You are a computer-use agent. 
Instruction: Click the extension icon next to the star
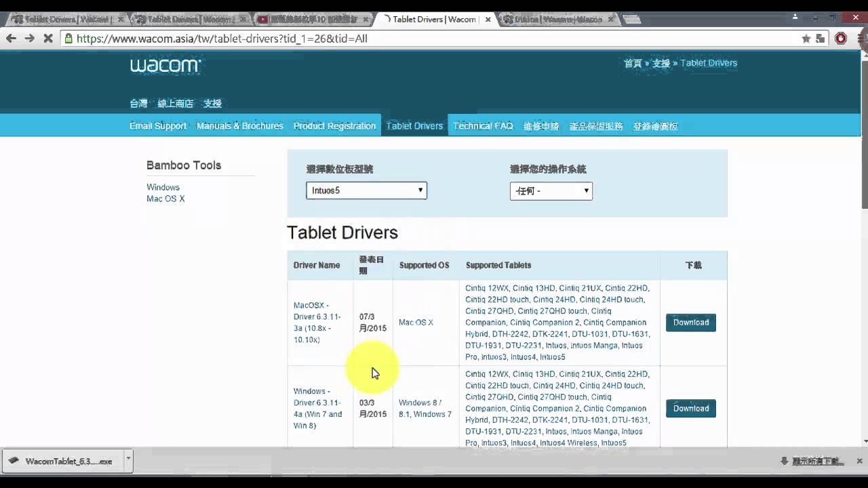tap(821, 39)
